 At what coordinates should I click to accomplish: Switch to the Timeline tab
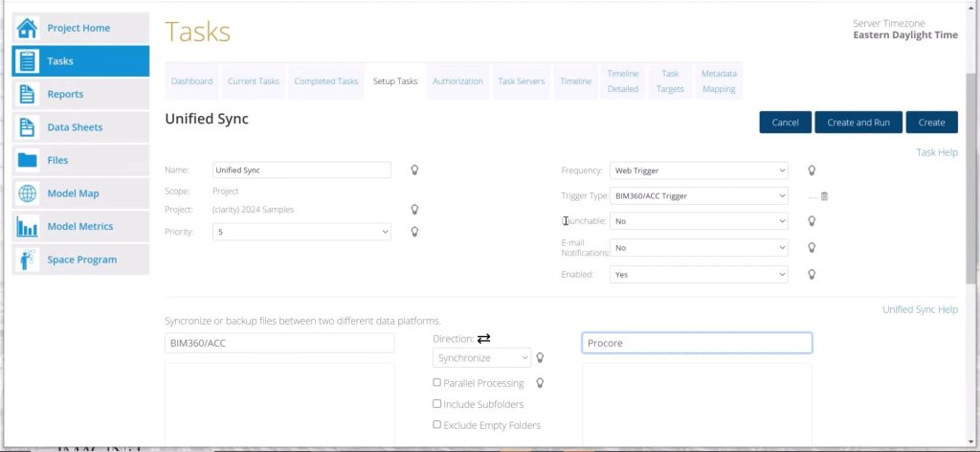pos(575,81)
